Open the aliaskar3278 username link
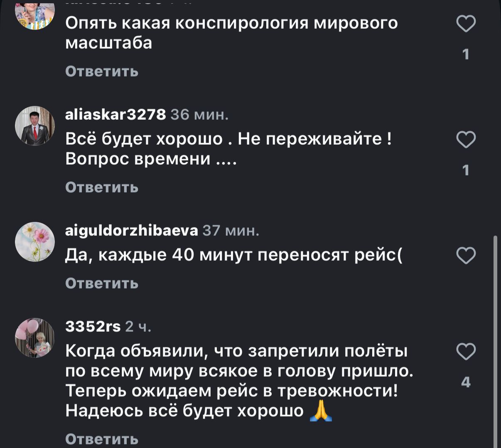The height and width of the screenshot is (448, 501). point(115,114)
